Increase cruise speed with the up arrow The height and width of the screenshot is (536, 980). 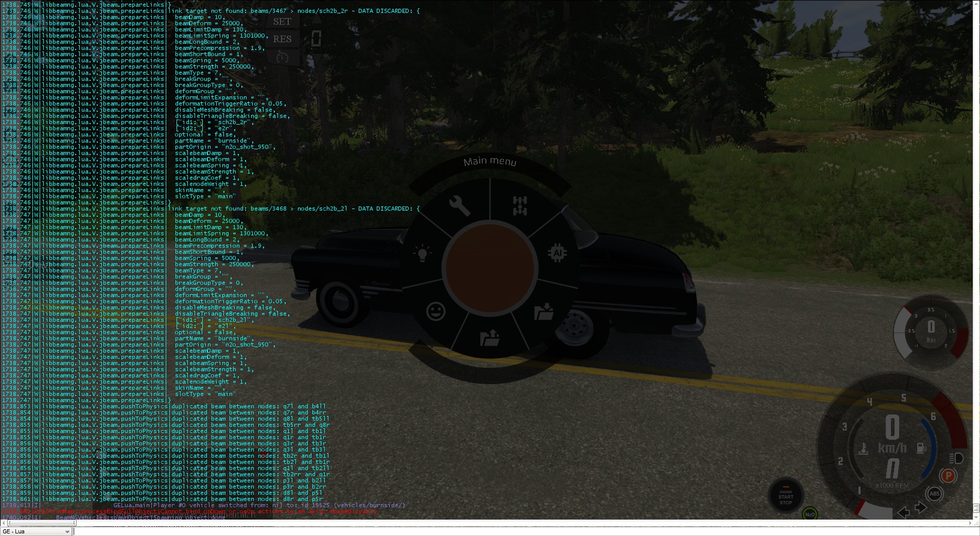tap(316, 20)
